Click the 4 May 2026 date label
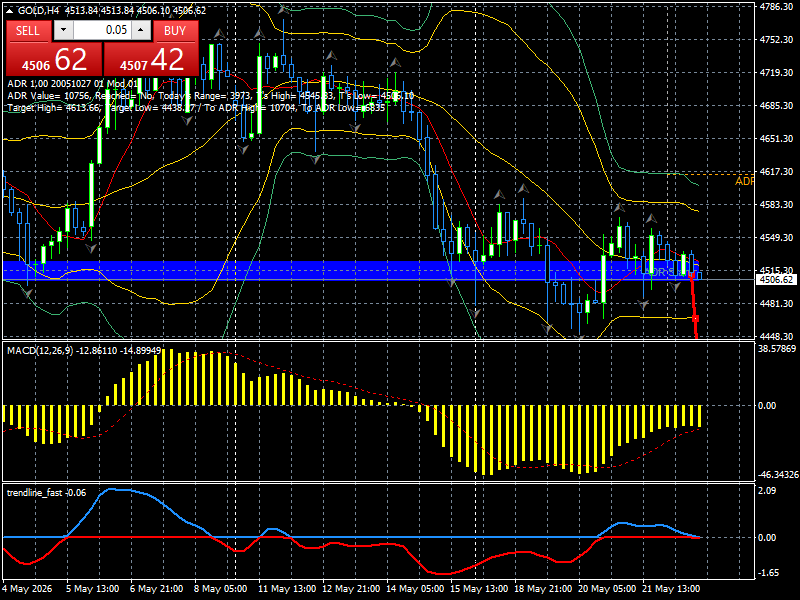Image resolution: width=800 pixels, height=600 pixels. click(27, 589)
